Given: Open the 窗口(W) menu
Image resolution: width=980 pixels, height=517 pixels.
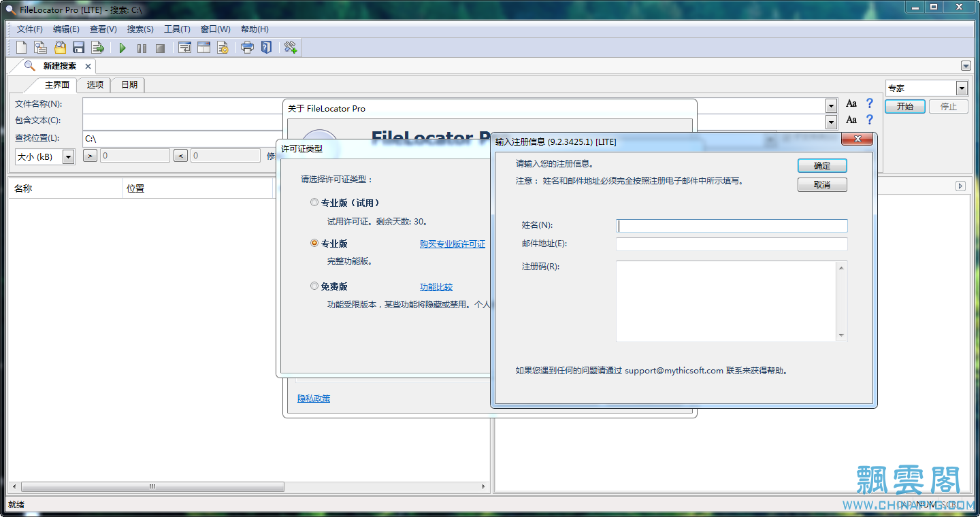Looking at the screenshot, I should (x=215, y=29).
